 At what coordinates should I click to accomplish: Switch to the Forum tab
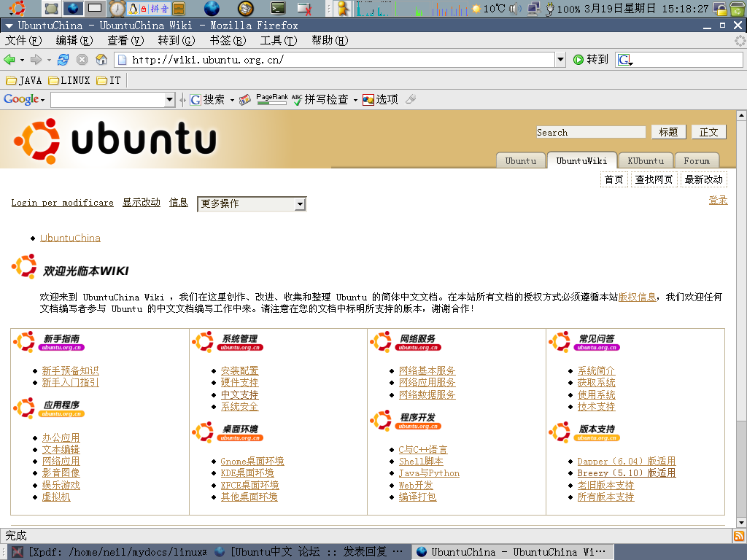click(697, 160)
